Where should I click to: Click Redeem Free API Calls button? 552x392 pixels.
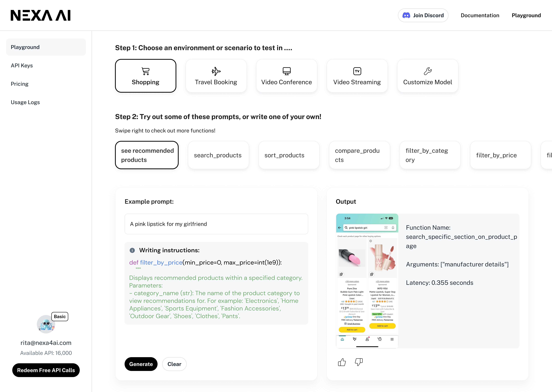click(46, 370)
